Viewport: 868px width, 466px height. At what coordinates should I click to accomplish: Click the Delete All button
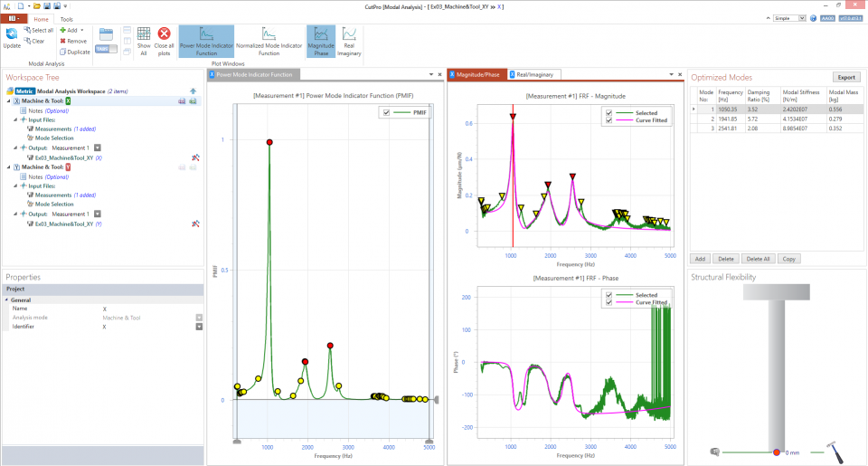(x=758, y=259)
